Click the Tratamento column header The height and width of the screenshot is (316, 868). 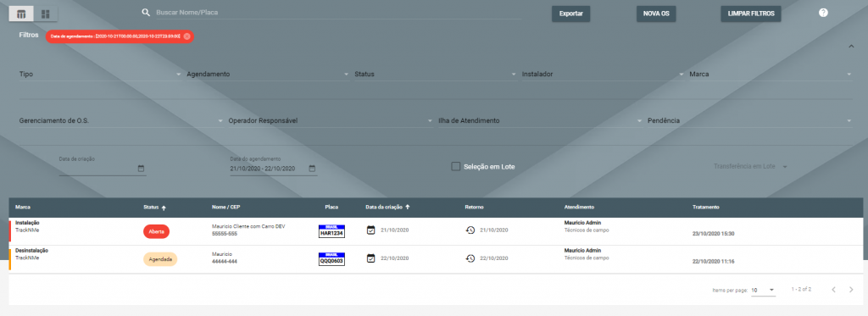pyautogui.click(x=706, y=207)
